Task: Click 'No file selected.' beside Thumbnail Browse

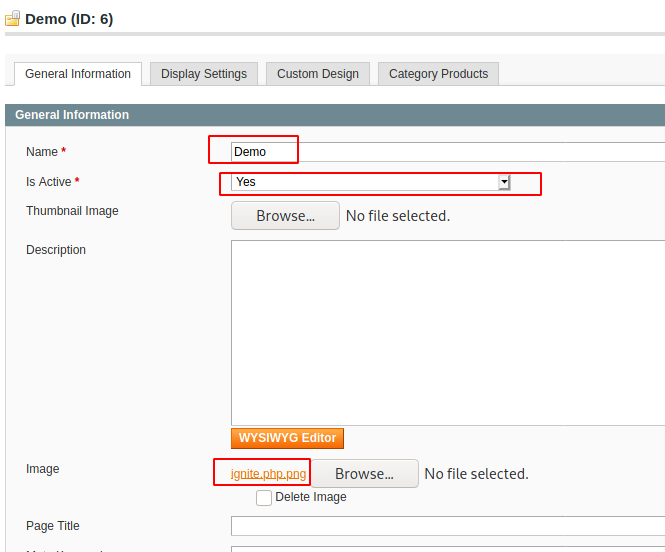Action: [398, 216]
